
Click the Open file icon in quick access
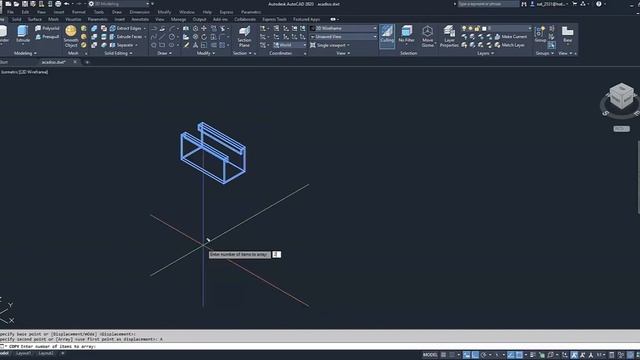click(x=16, y=4)
